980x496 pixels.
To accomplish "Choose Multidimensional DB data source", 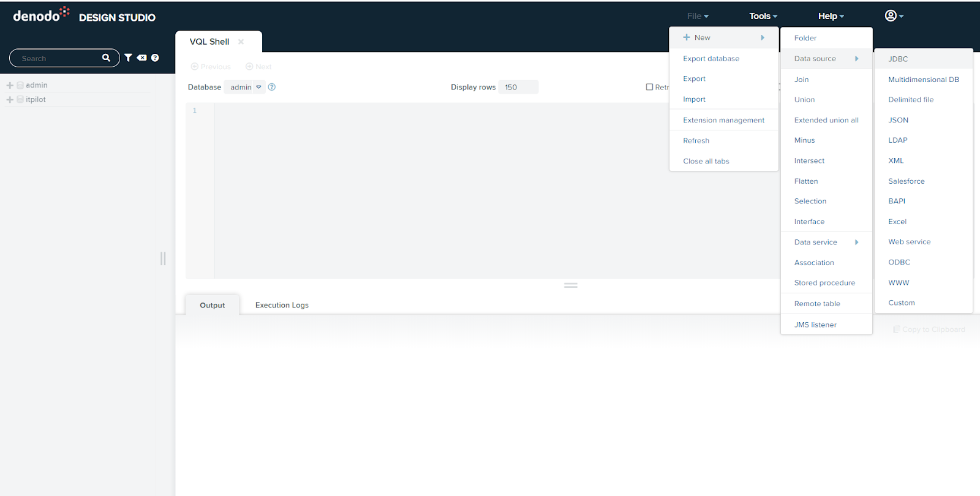I will tap(924, 80).
